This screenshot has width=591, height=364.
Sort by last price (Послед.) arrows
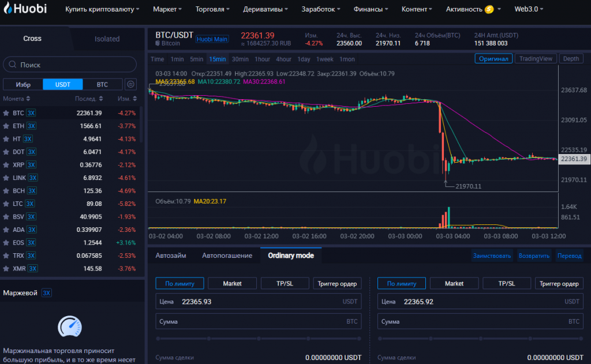point(101,99)
